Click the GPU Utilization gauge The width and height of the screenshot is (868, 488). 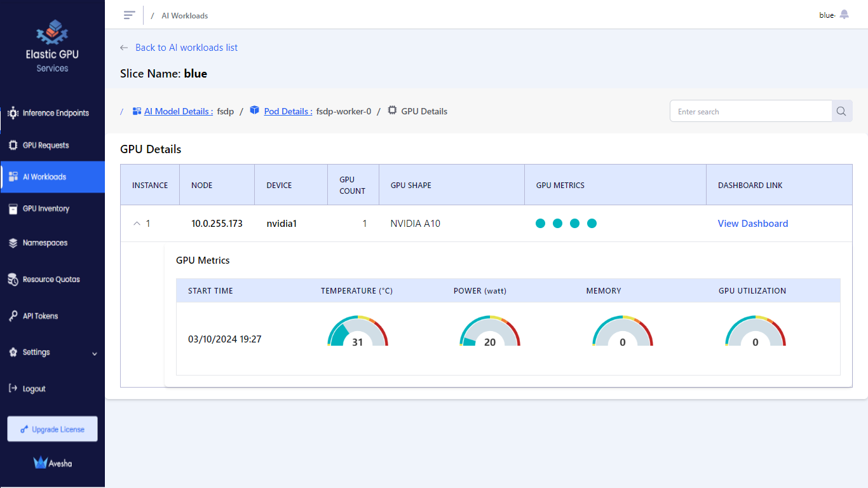coord(756,331)
